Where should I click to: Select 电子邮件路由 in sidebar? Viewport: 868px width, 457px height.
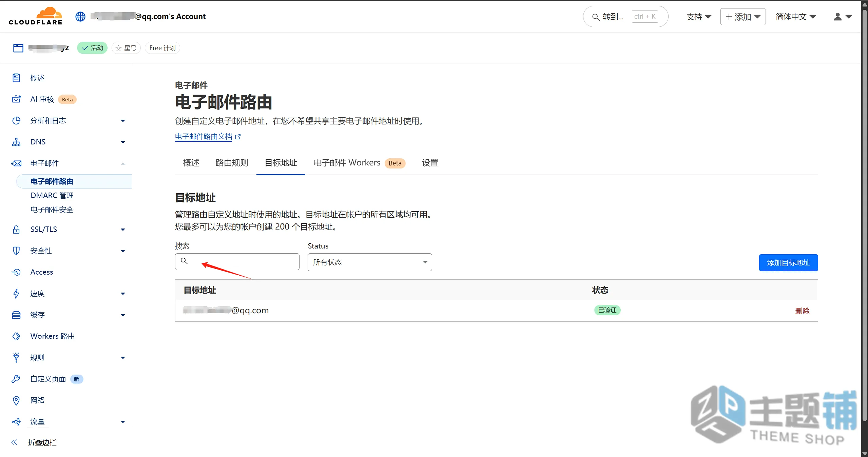[74, 181]
